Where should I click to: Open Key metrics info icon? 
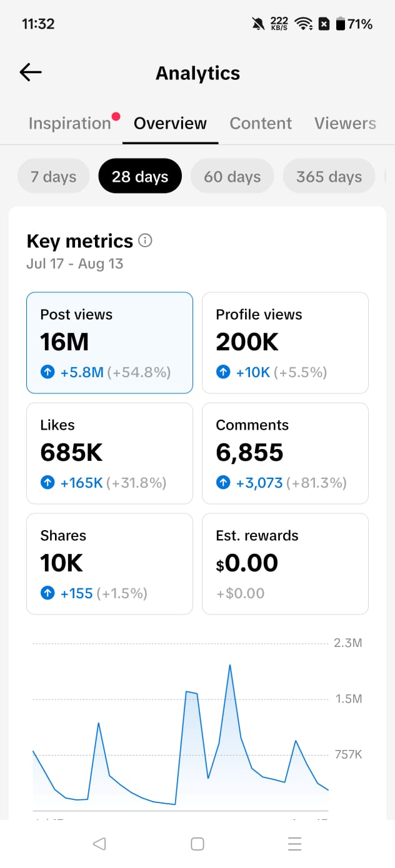145,240
